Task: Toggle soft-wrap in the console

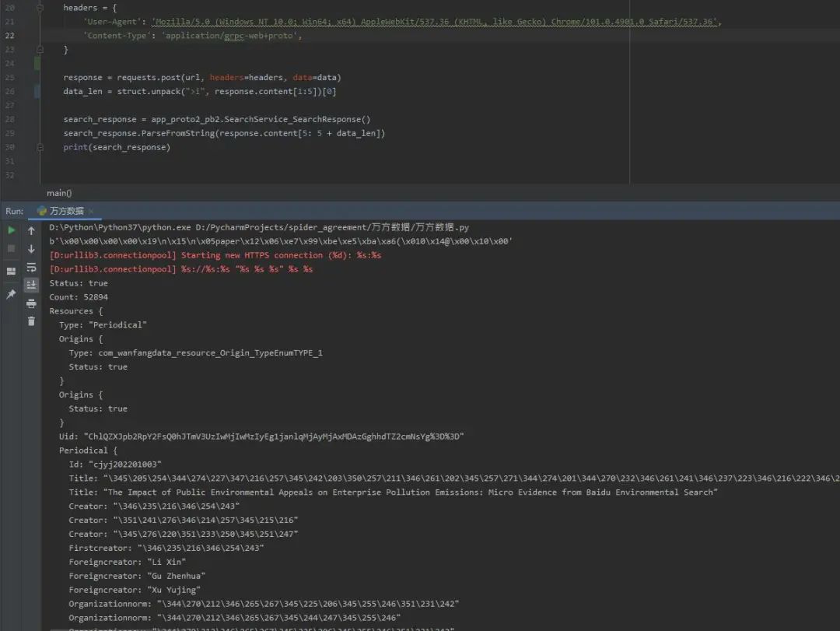Action: coord(32,267)
